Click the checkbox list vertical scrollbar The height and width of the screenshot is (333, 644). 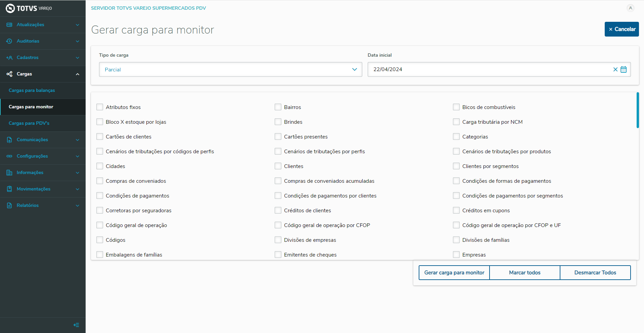point(637,110)
